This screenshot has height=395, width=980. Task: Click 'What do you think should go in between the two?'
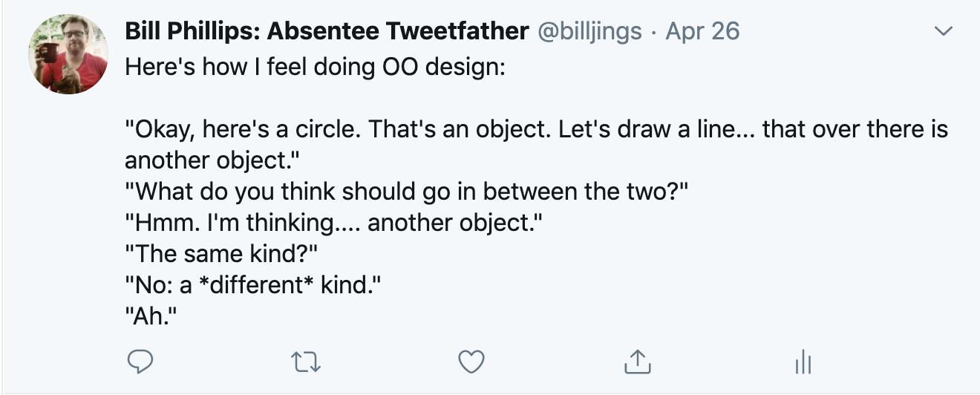[x=407, y=192]
